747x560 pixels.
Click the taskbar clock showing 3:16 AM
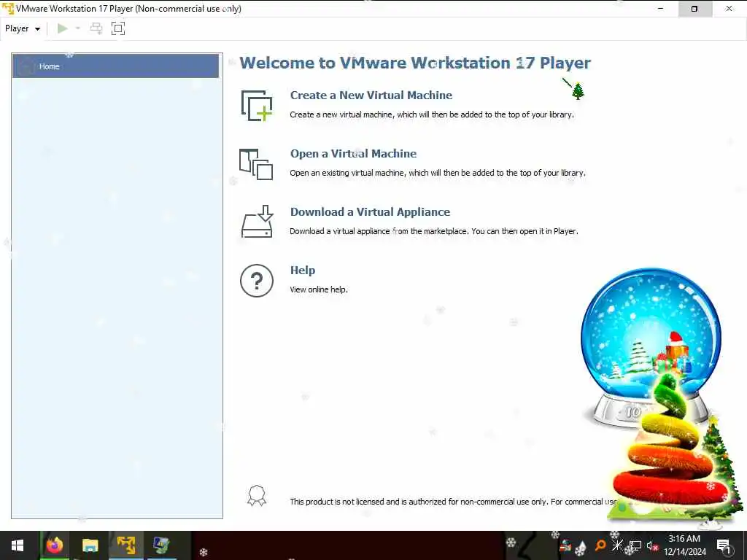click(684, 545)
